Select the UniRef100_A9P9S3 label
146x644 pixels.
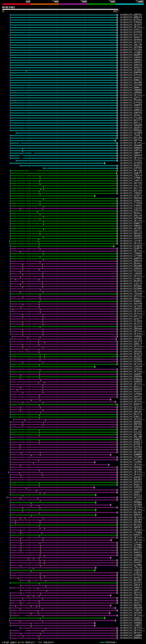pos(131,63)
